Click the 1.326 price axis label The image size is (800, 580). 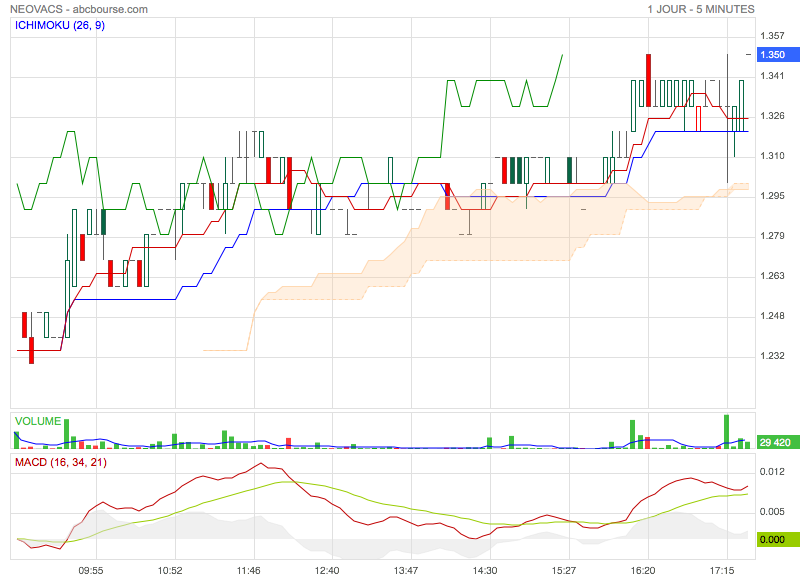[772, 116]
